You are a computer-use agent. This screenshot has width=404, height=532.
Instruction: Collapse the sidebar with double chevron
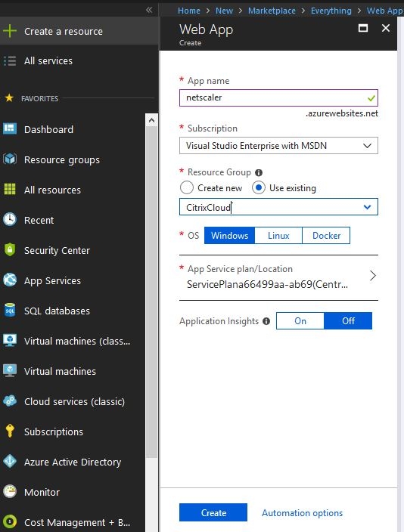point(149,10)
